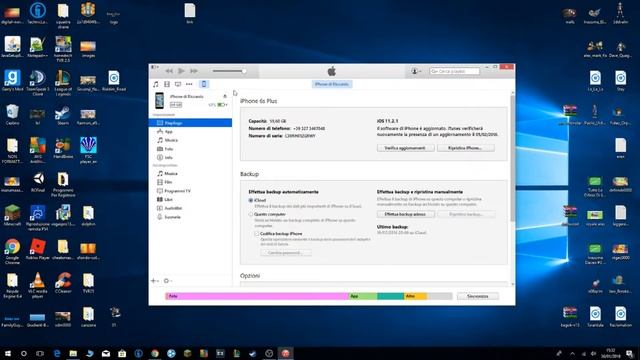The image size is (640, 360).
Task: Select Riepilogo in the device sidebar
Action: pyautogui.click(x=191, y=123)
